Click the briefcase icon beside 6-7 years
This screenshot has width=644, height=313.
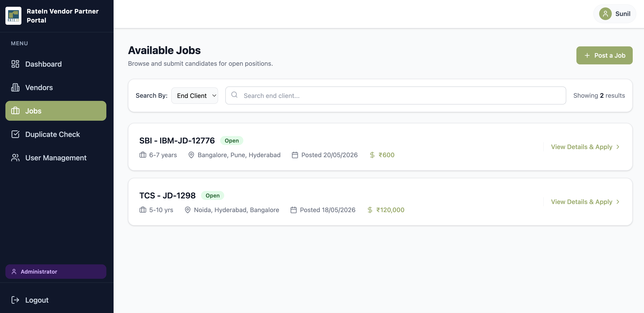pos(143,155)
